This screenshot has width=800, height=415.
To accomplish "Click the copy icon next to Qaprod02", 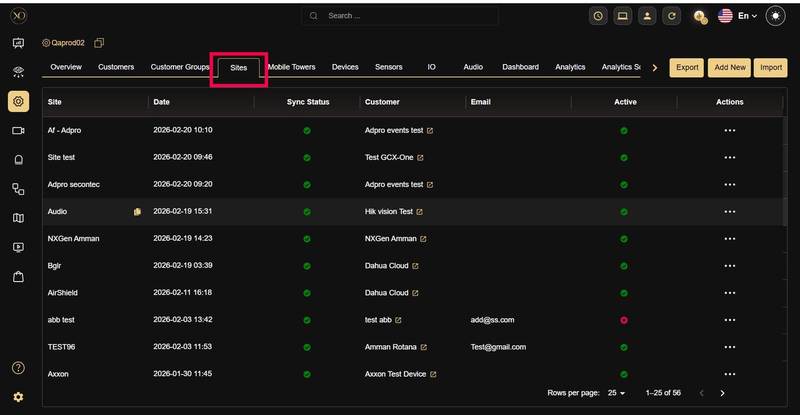I will [x=99, y=43].
